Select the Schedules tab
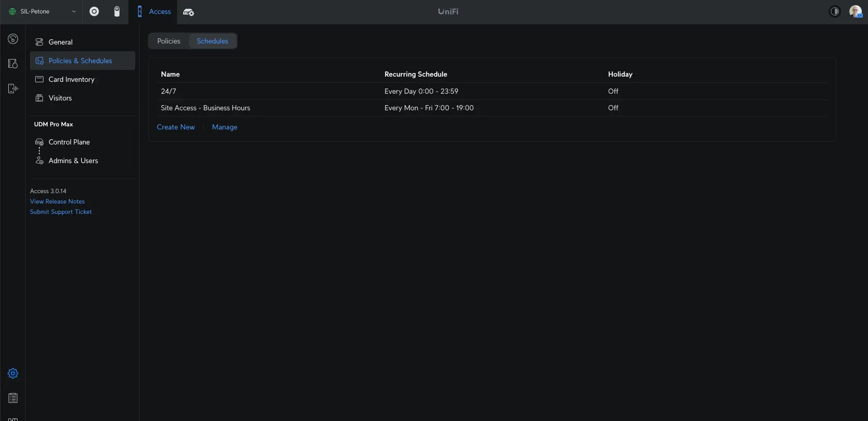This screenshot has width=868, height=421. tap(212, 41)
